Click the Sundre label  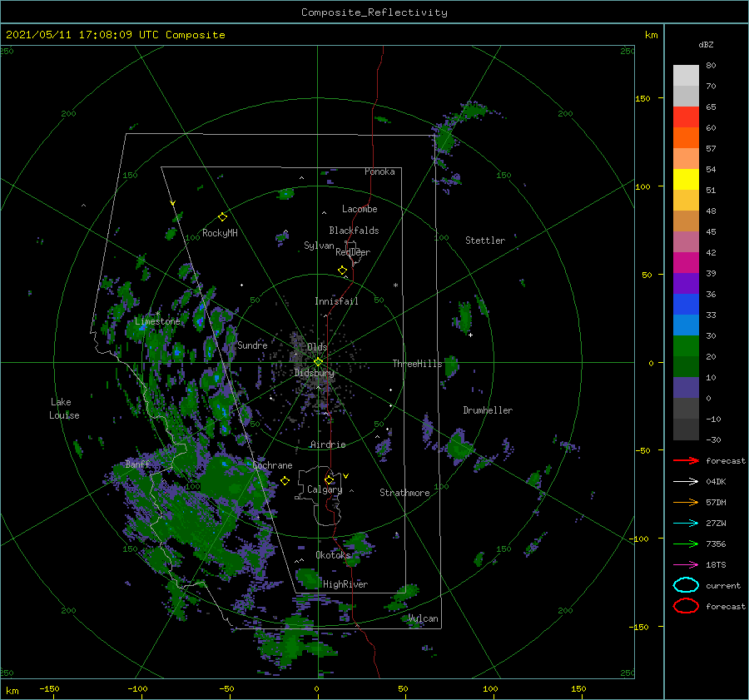tap(252, 345)
